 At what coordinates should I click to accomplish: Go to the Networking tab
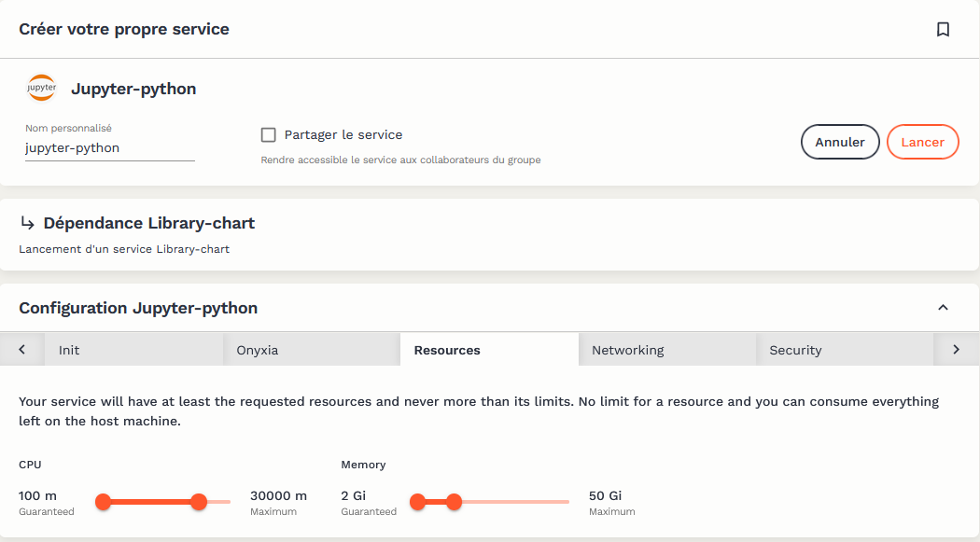(627, 351)
